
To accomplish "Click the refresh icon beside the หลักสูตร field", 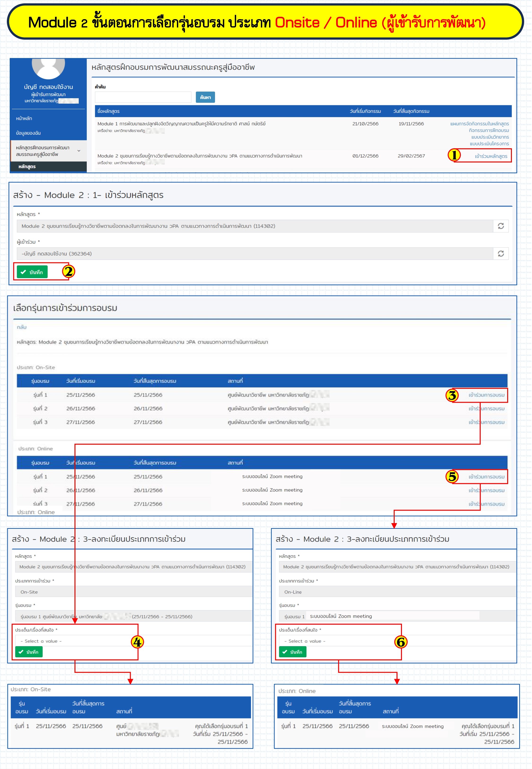I will tap(501, 226).
